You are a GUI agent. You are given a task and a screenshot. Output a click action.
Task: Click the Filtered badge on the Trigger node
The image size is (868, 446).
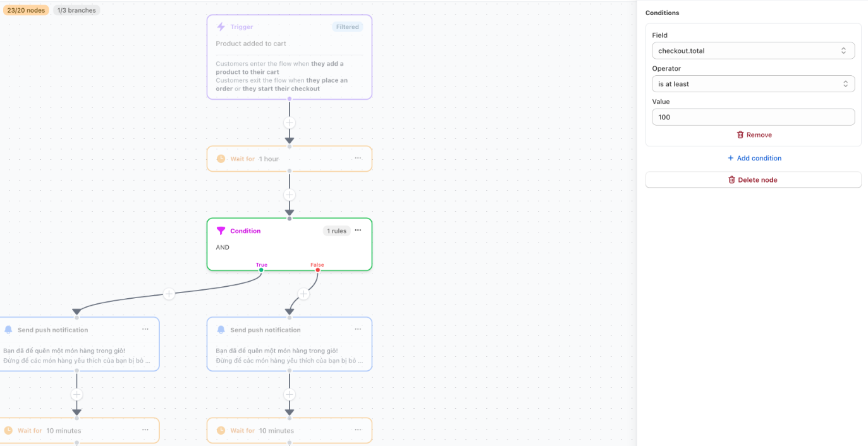[347, 27]
